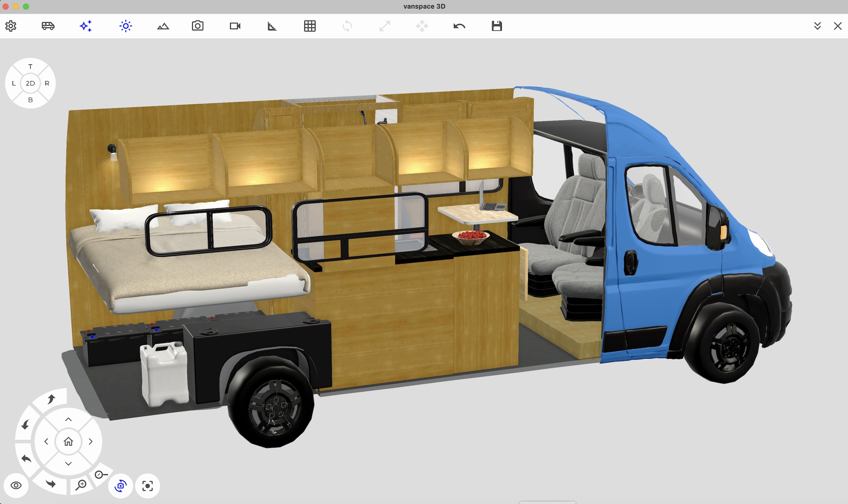Toggle visibility with eye icon
This screenshot has height=504, width=848.
coord(16,485)
